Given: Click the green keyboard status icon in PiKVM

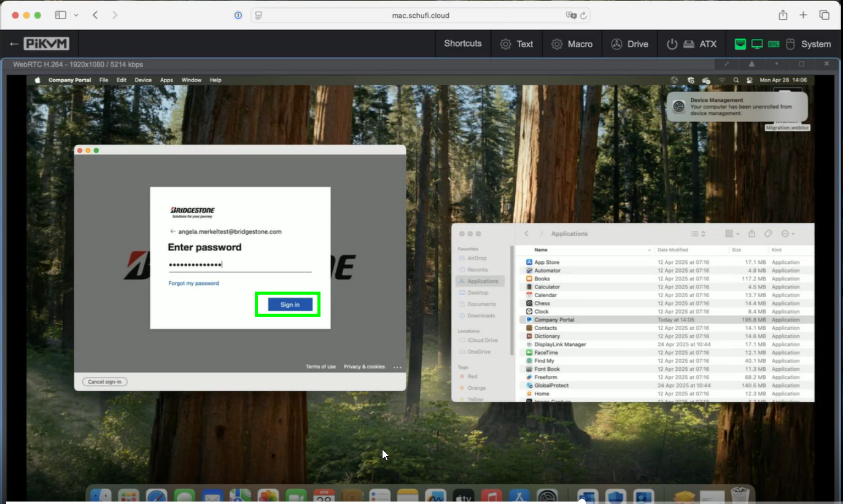Looking at the screenshot, I should (774, 44).
